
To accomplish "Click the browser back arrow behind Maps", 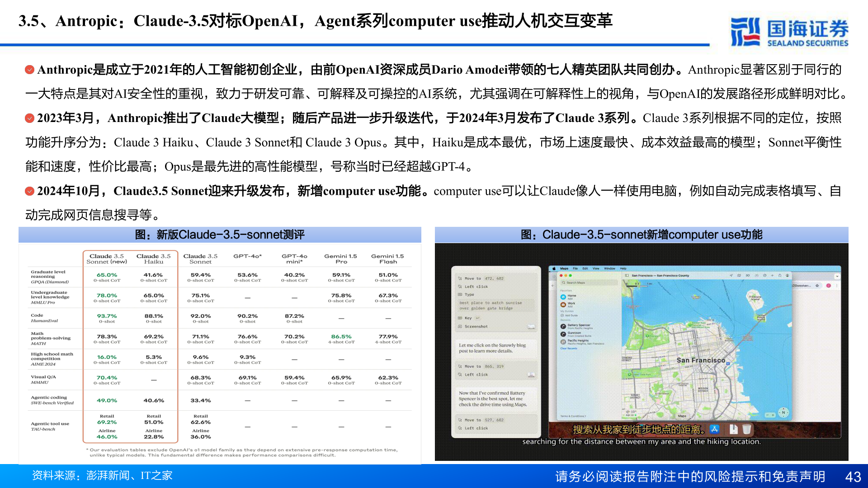I will [553, 286].
